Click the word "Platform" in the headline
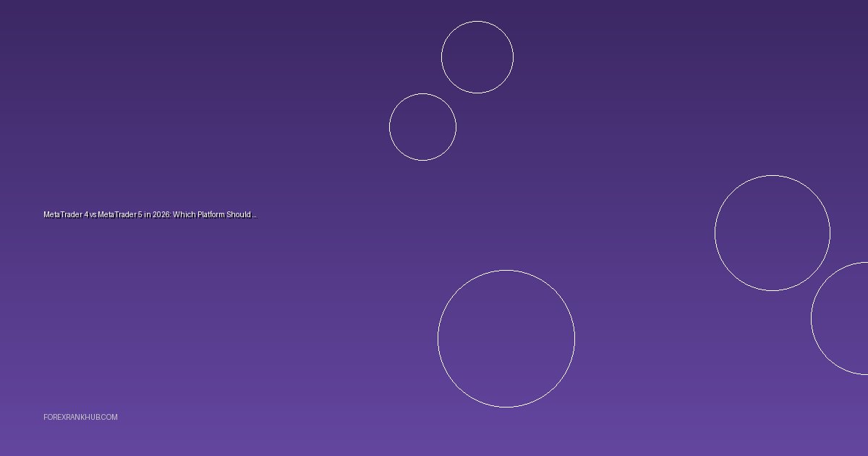This screenshot has width=868, height=456. point(210,215)
